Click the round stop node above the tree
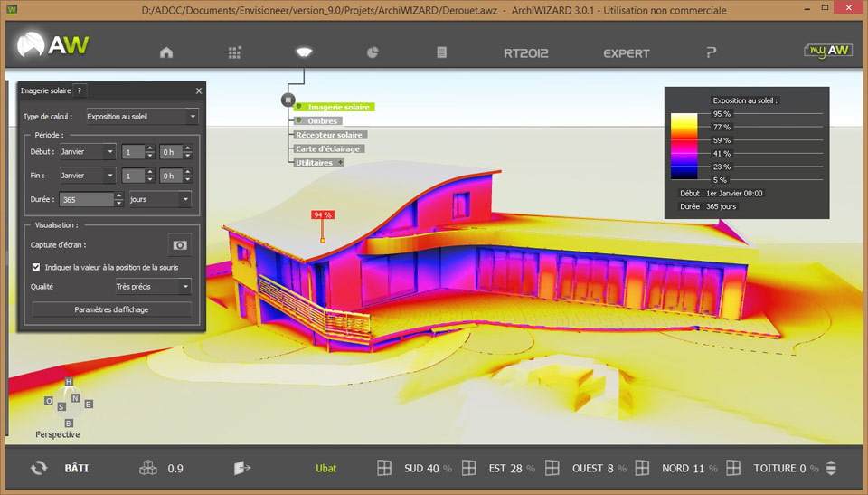868x495 pixels. [288, 100]
